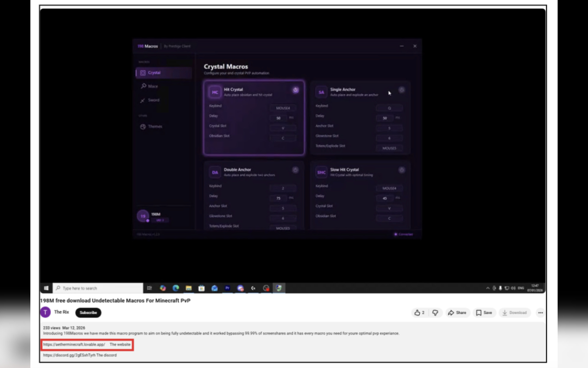This screenshot has height=368, width=588.
Task: Open the Mail app from the taskbar
Action: (214, 288)
